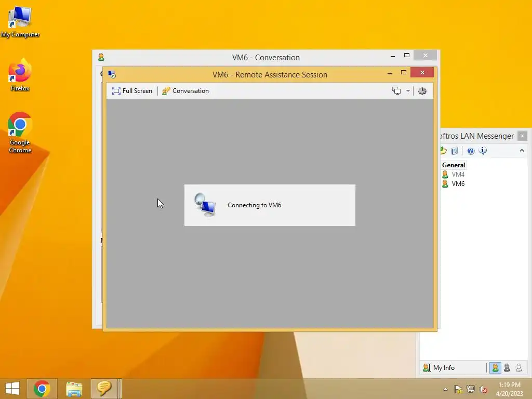The image size is (532, 399).
Task: Click the monitor display icon in session toolbar
Action: tap(396, 91)
